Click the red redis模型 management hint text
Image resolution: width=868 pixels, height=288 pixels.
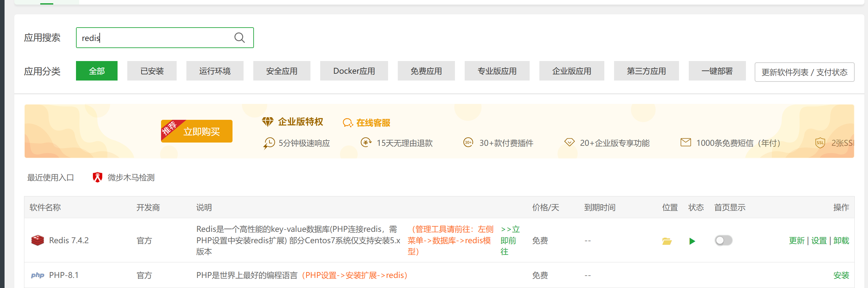click(x=450, y=240)
